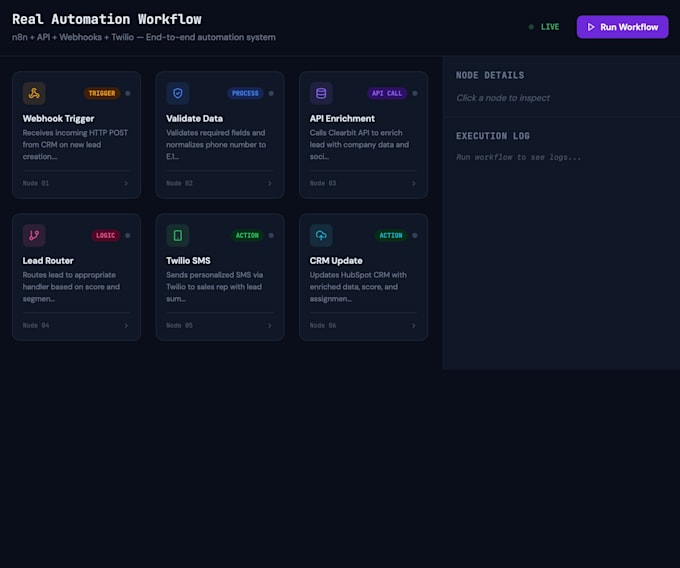Click the 'Real Automation Workflow' title
Viewport: 680px width, 568px height.
pos(107,19)
